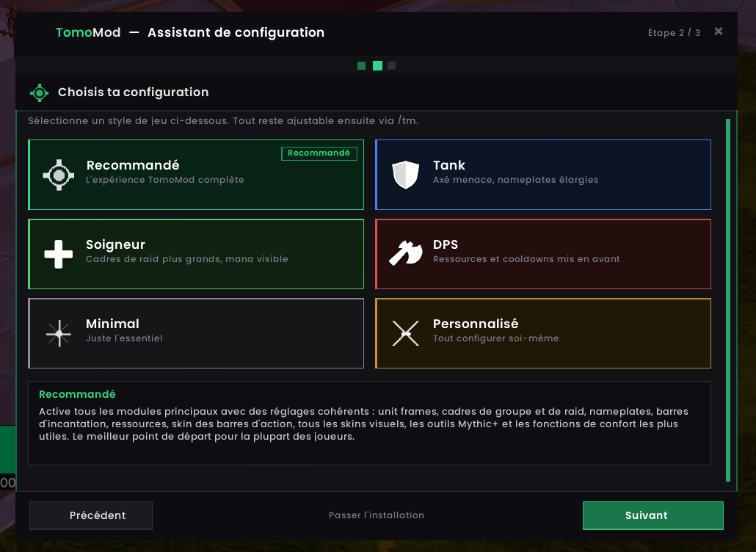Select the DPS preset title
Image resolution: width=756 pixels, height=552 pixels.
pyautogui.click(x=446, y=244)
